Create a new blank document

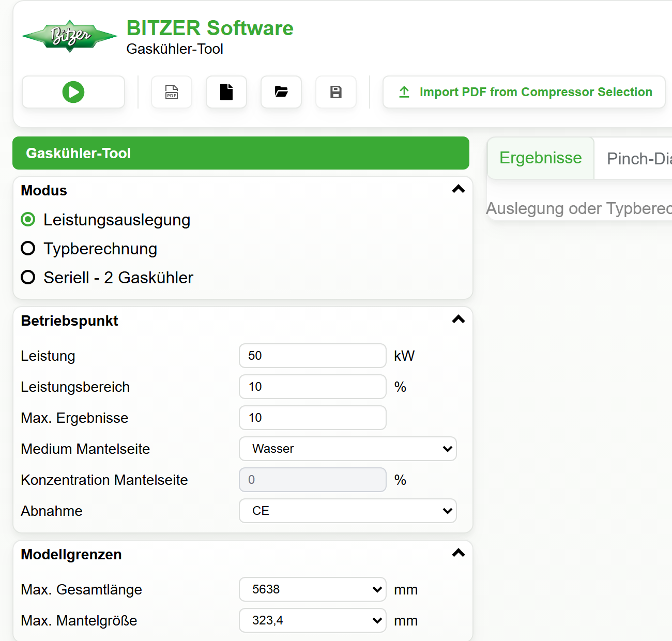[226, 92]
